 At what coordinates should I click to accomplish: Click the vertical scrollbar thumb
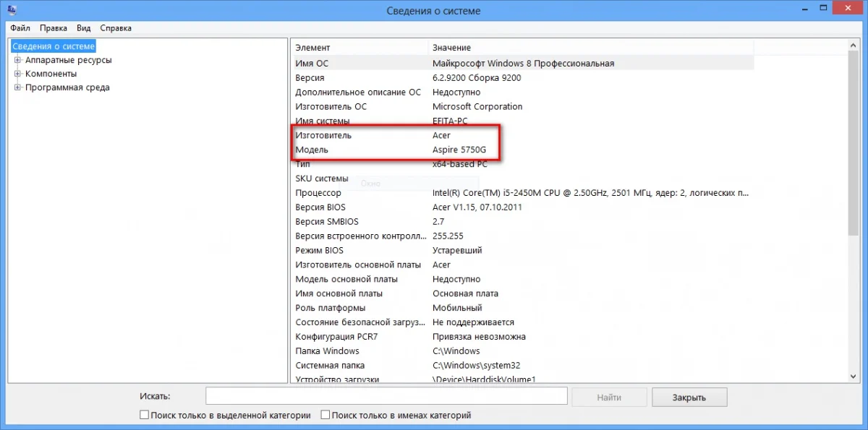click(x=854, y=143)
